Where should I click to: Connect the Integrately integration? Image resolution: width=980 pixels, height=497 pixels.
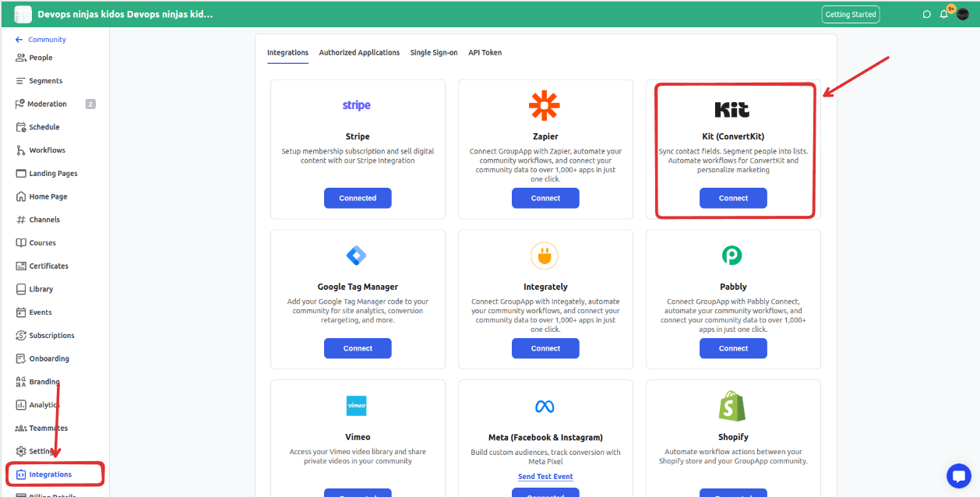545,349
